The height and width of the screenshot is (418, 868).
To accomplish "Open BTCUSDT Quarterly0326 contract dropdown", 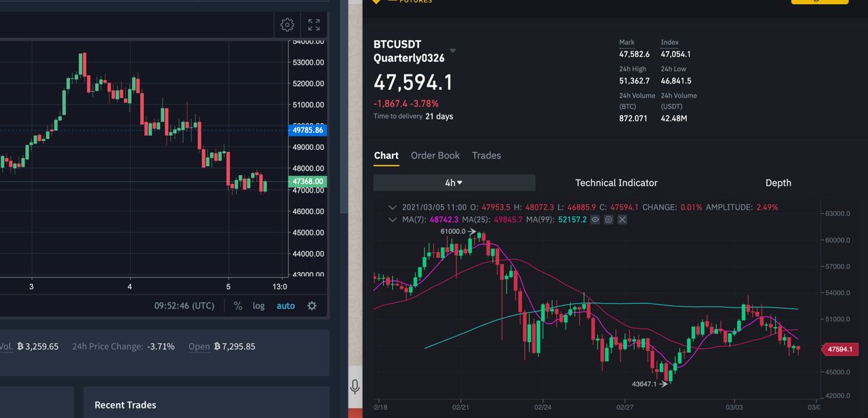I will coord(453,51).
